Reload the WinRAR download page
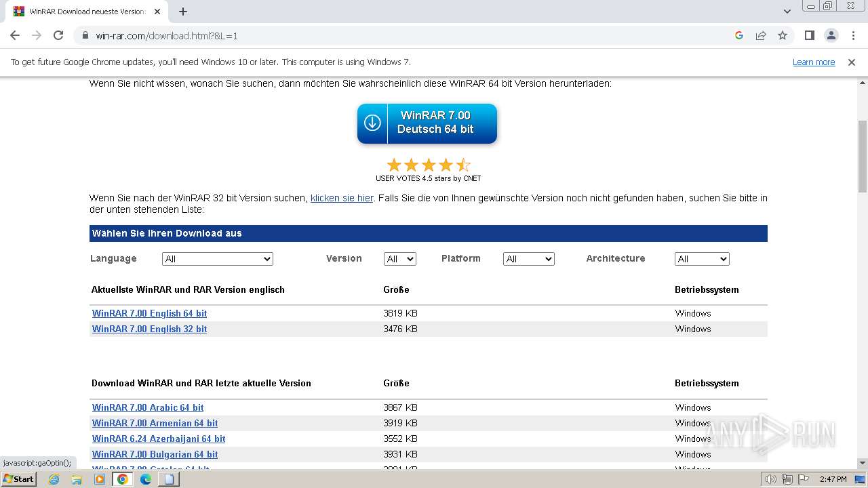Screen dimensions: 868x488 tap(58, 35)
